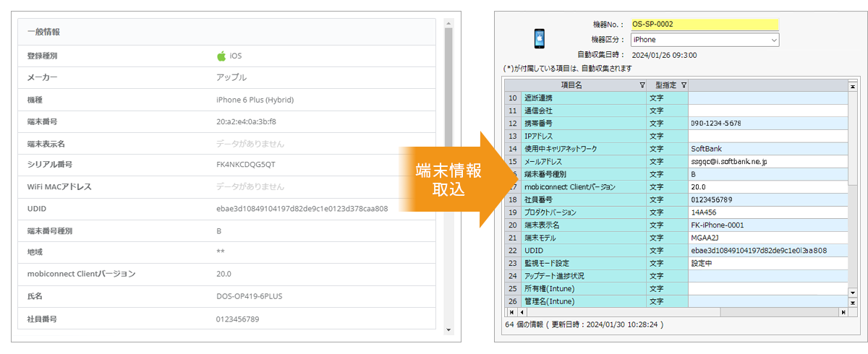Click the 氏名 value DOS-OP419-6PLUS
The height and width of the screenshot is (354, 868).
(x=251, y=296)
